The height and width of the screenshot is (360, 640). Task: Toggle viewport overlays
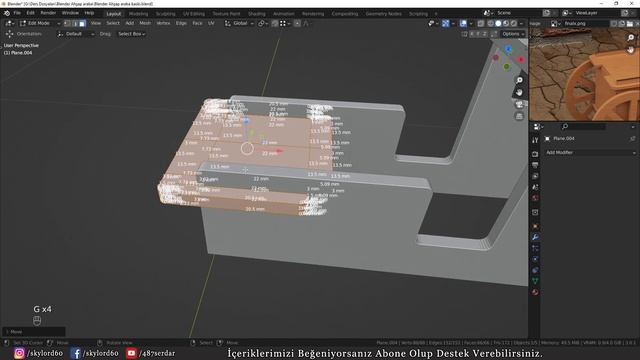(463, 23)
